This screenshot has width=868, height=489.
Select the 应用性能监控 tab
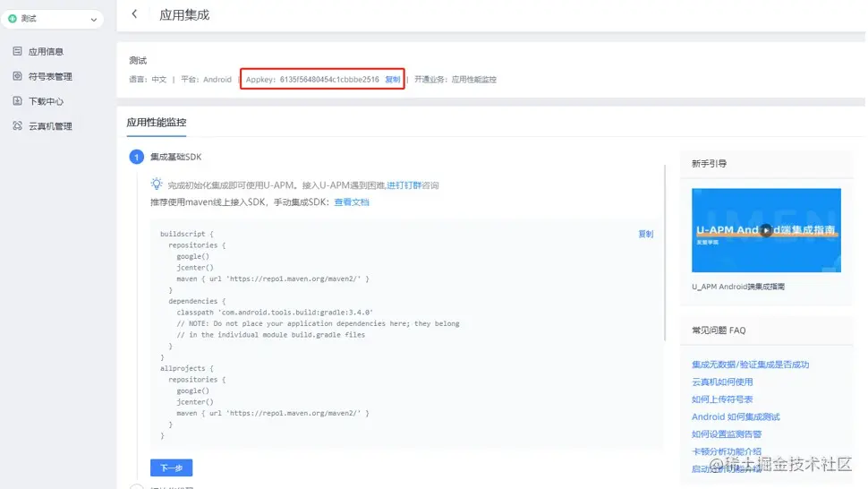click(x=156, y=123)
